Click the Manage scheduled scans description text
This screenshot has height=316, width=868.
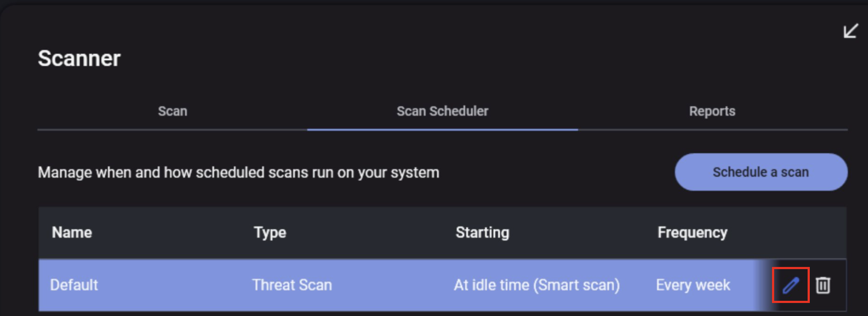click(x=239, y=172)
